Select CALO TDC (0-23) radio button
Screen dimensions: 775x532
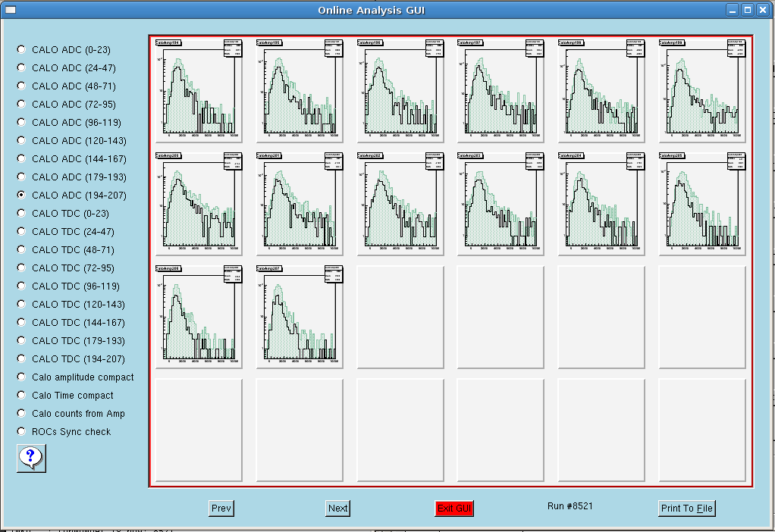click(21, 214)
